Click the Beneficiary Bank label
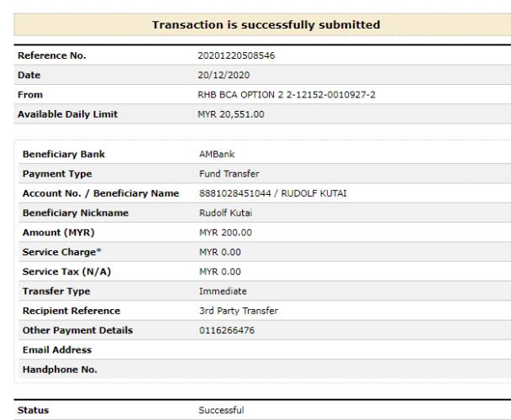511x420 pixels. [x=64, y=154]
